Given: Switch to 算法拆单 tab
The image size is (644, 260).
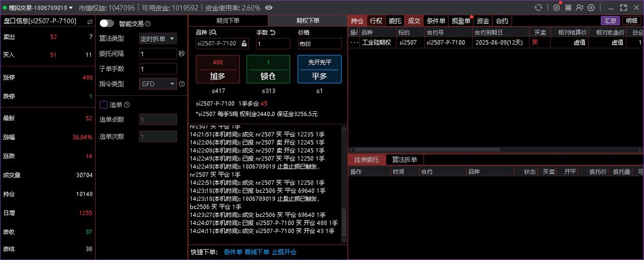Looking at the screenshot, I should (405, 160).
